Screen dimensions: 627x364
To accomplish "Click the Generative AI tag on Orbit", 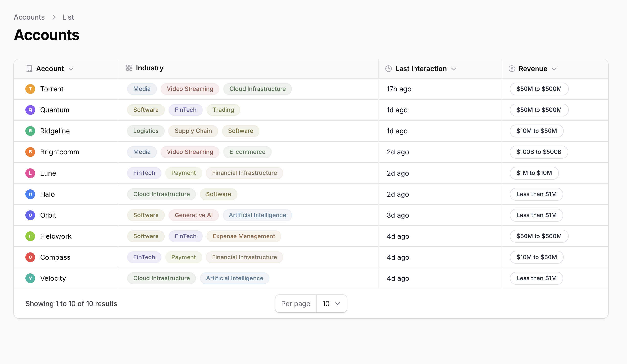I will point(194,215).
